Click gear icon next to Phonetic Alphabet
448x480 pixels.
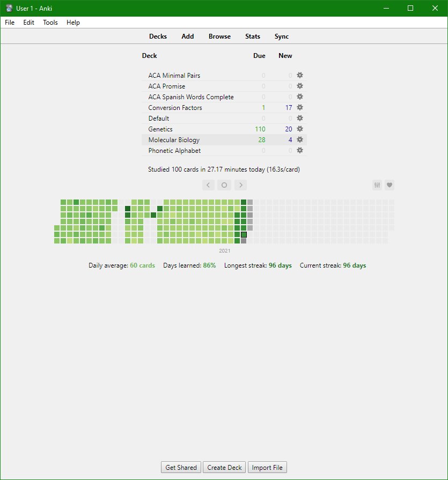pyautogui.click(x=300, y=151)
